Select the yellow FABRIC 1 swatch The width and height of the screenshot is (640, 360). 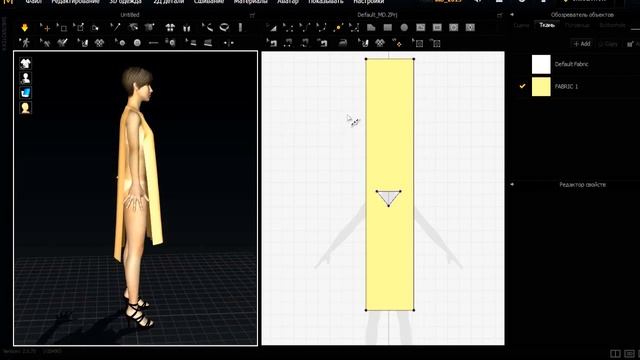click(x=541, y=87)
